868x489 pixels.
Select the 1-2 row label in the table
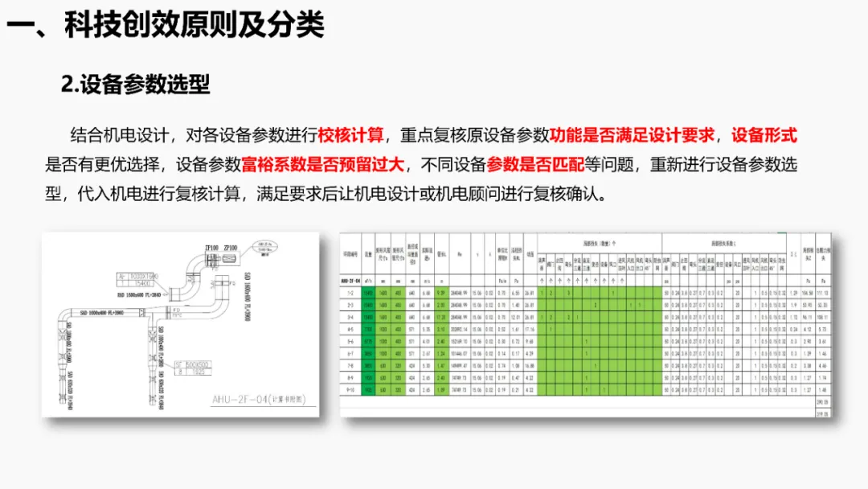tap(350, 293)
